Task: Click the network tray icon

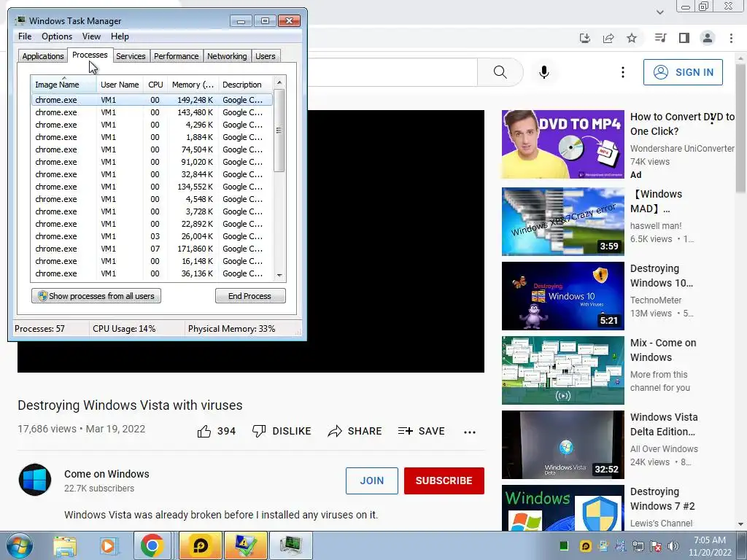Action: [x=638, y=546]
